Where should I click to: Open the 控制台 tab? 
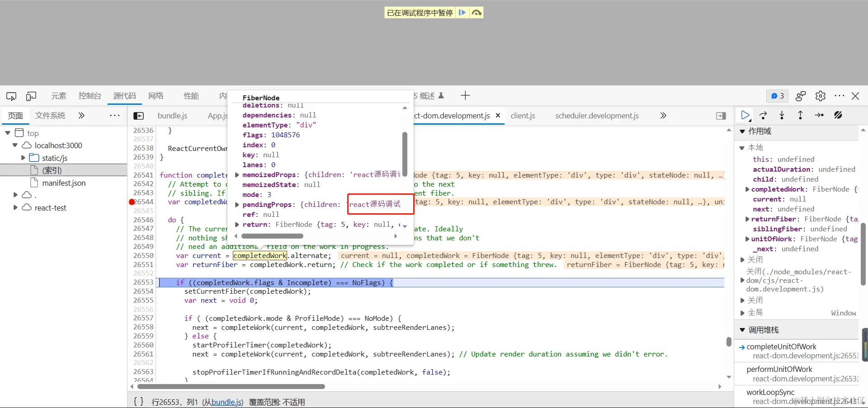tap(90, 96)
